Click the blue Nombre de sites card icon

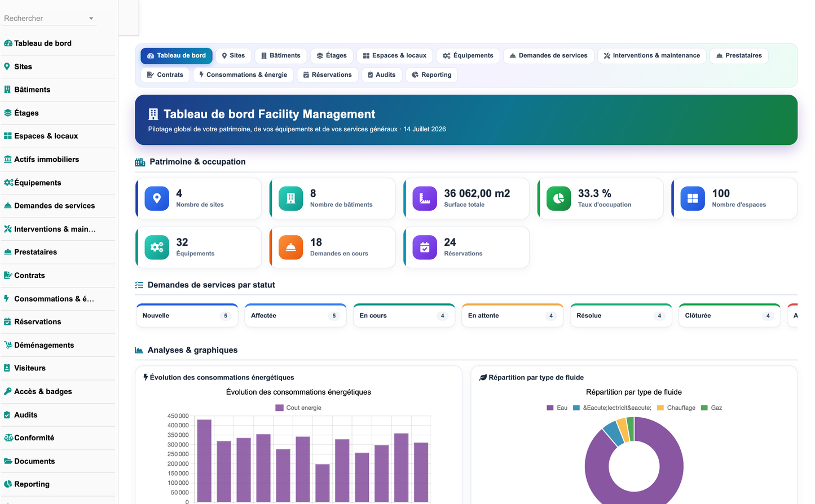(157, 198)
